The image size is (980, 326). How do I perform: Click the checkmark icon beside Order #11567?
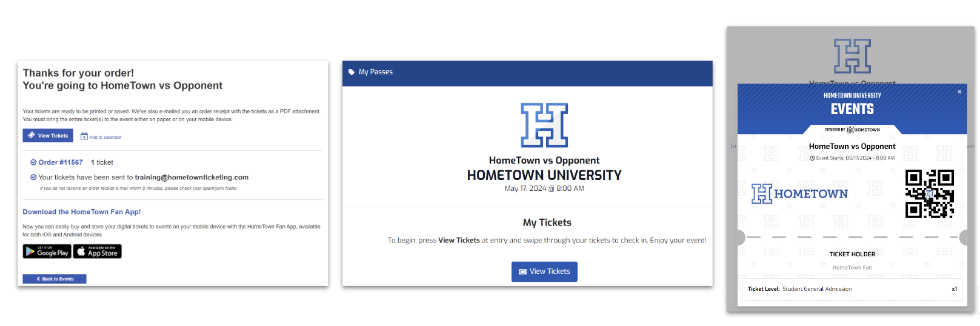33,162
